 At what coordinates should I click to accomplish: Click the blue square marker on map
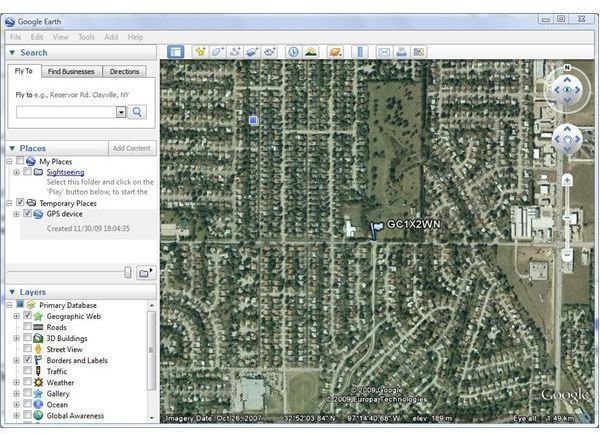tap(253, 121)
